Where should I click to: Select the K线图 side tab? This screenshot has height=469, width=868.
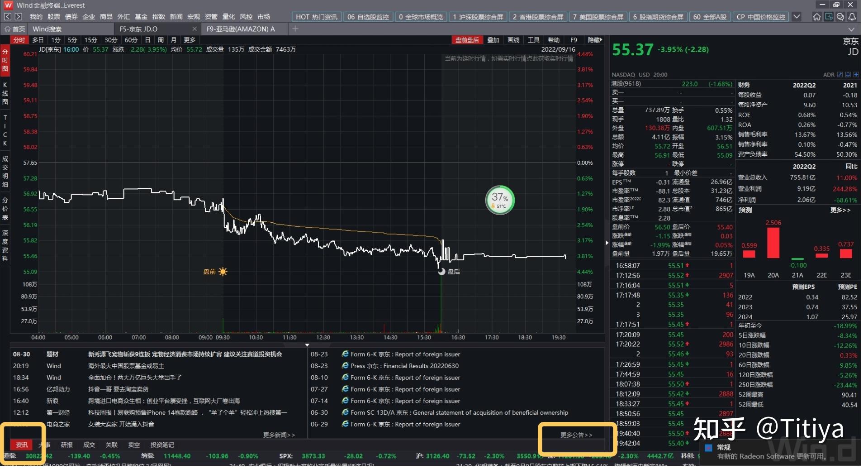5,94
